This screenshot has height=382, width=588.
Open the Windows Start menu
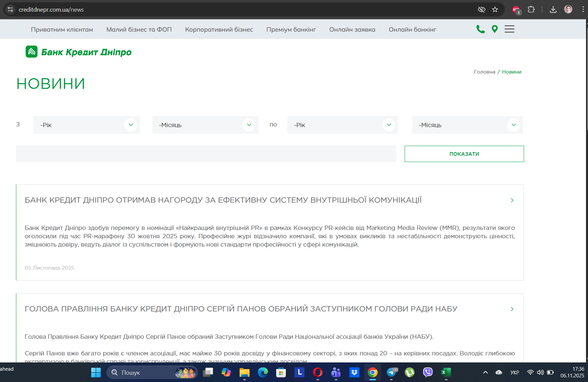tap(96, 372)
